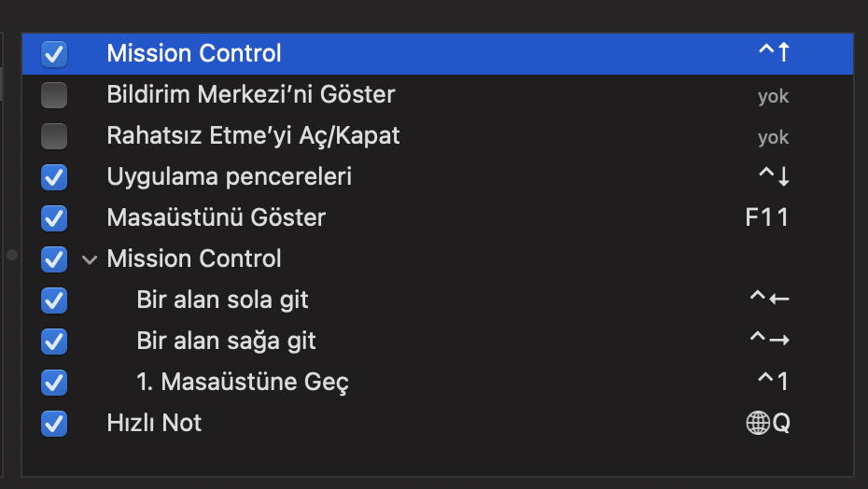Enable Rahatsız Etme'yi Aç/Kapat checkbox
Screen dimensions: 868x489
tap(54, 135)
